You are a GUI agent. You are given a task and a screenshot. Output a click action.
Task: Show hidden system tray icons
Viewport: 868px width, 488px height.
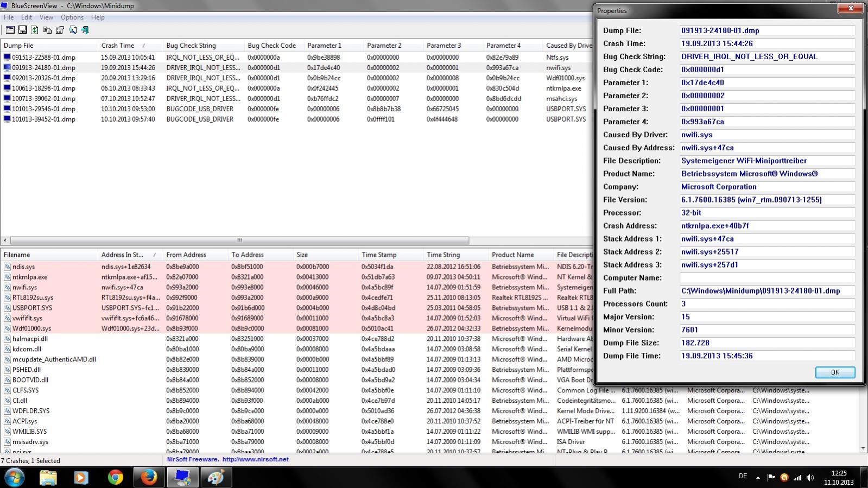coord(758,478)
